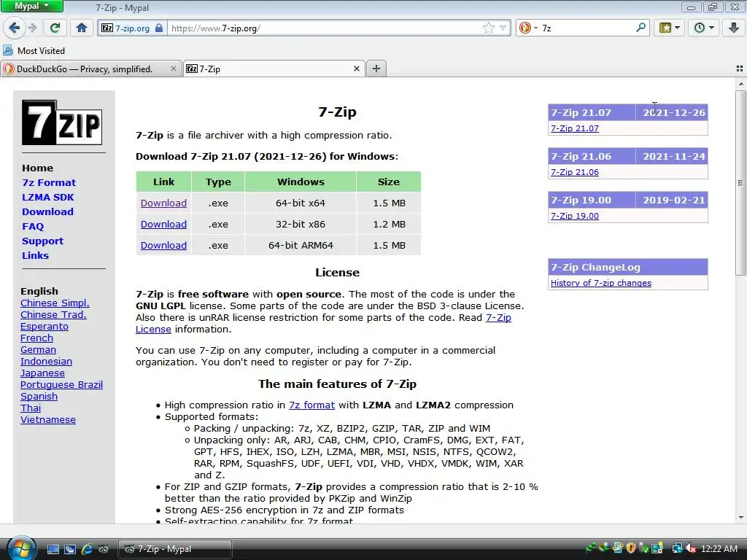Open the 7z Format page link

pyautogui.click(x=49, y=183)
